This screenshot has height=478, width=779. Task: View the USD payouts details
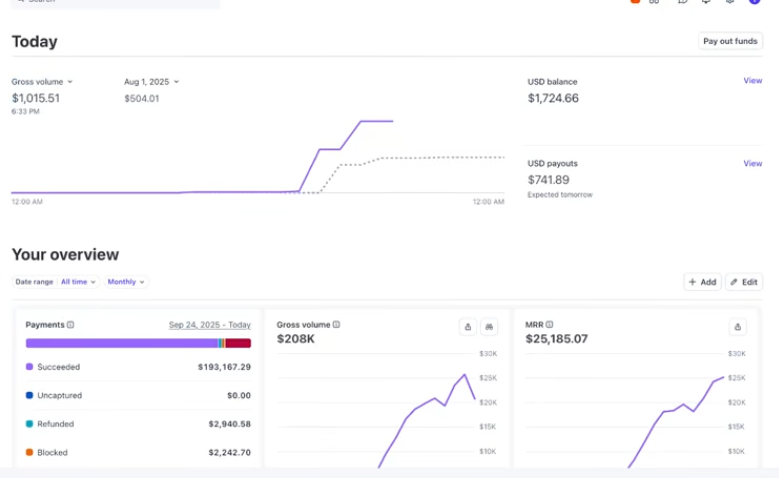pyautogui.click(x=752, y=163)
